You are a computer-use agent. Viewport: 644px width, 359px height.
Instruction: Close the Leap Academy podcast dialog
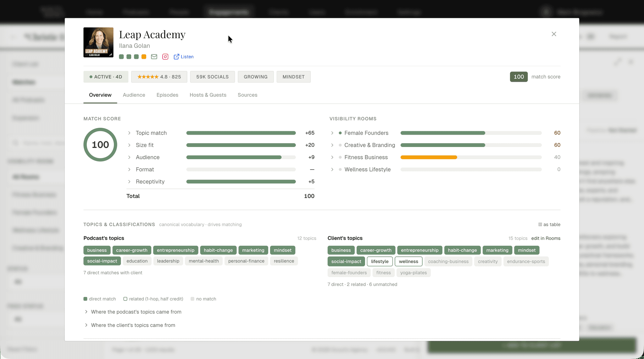(x=554, y=34)
